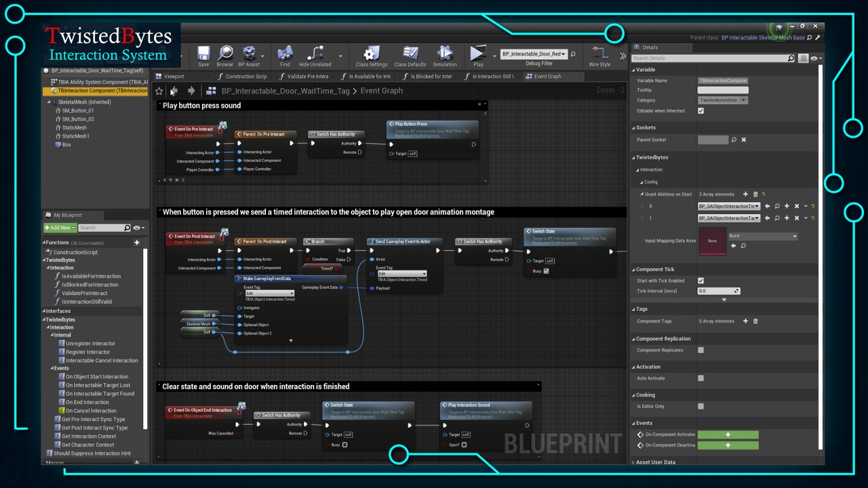
Task: Empty the Grant Abilities on Start array
Action: [x=755, y=195]
